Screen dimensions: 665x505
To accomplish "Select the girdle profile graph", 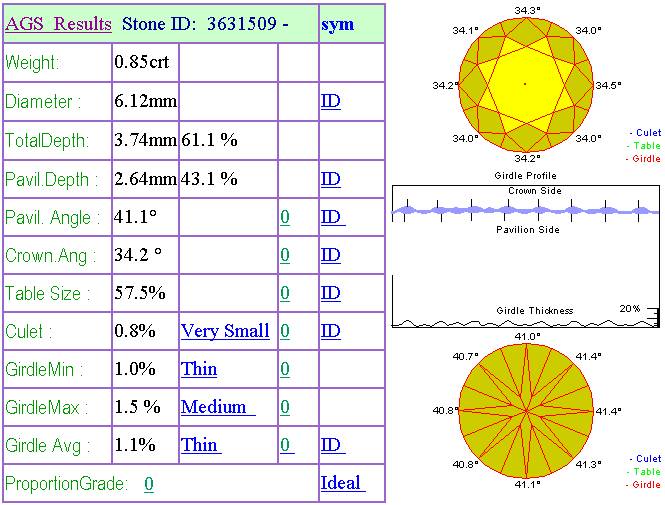I will click(x=526, y=210).
